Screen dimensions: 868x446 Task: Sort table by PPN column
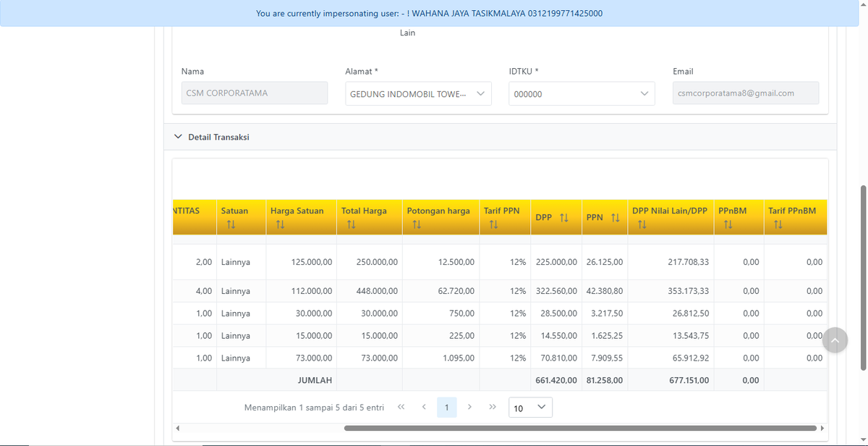[616, 217]
